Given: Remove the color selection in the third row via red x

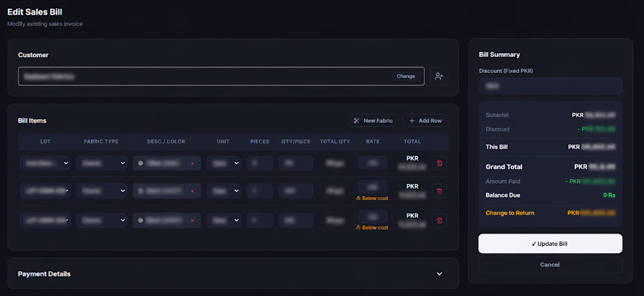Looking at the screenshot, I should pos(192,221).
